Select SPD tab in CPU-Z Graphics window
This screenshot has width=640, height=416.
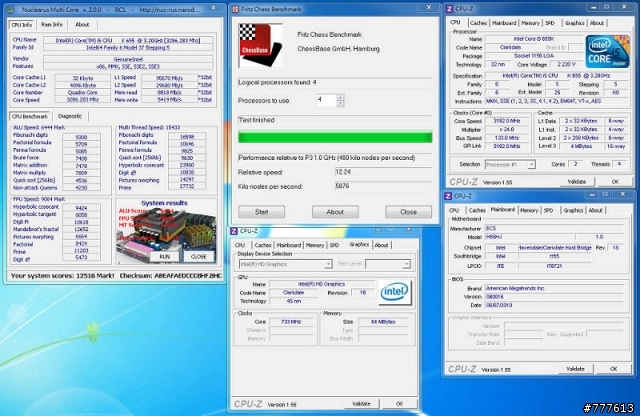pyautogui.click(x=335, y=245)
